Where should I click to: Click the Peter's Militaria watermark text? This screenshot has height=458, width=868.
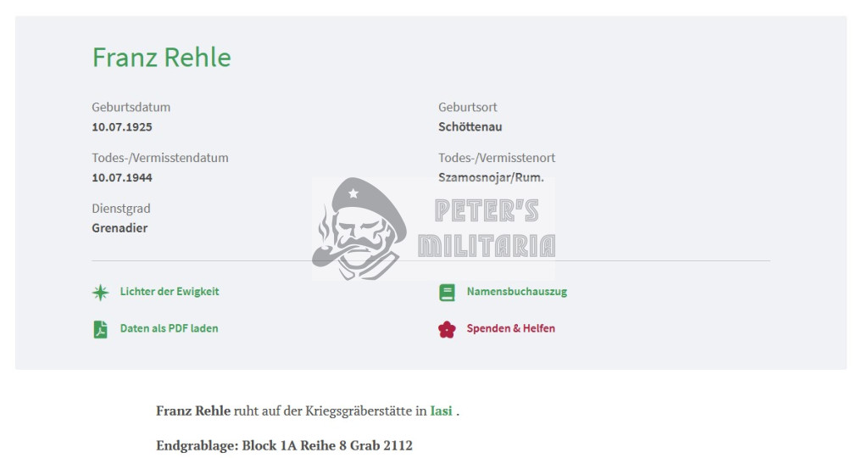(x=487, y=228)
